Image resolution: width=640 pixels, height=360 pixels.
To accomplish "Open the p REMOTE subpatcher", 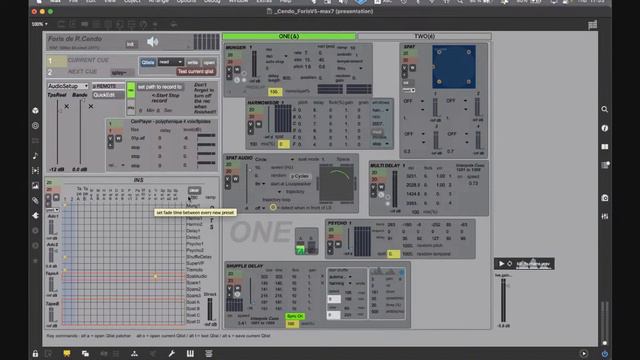I will point(108,87).
